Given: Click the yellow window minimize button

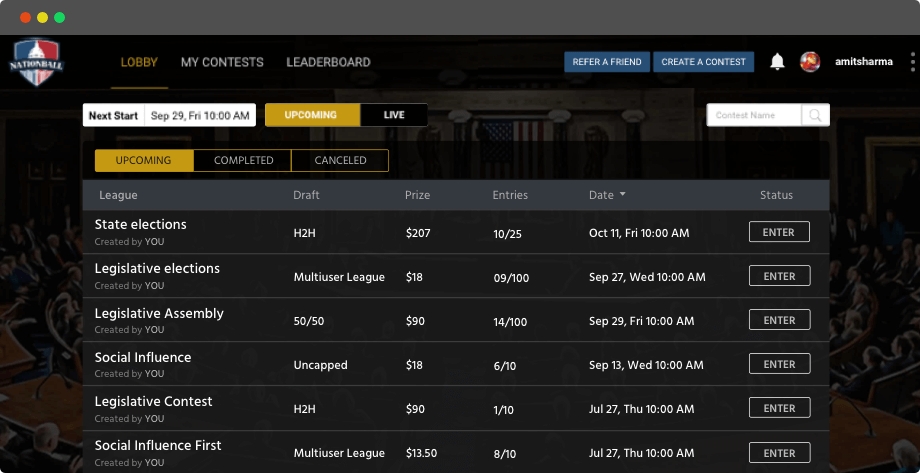Looking at the screenshot, I should [x=42, y=18].
